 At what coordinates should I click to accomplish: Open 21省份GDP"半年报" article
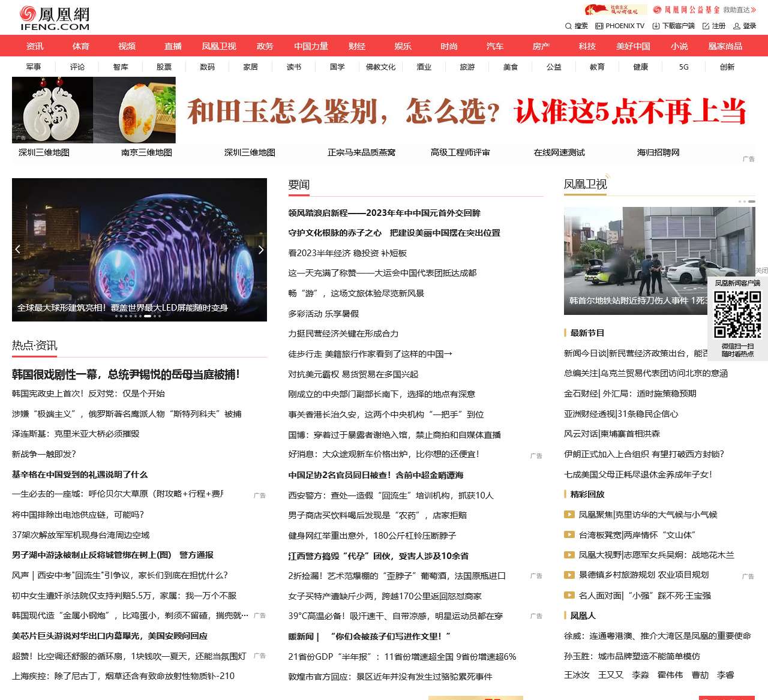coord(402,657)
